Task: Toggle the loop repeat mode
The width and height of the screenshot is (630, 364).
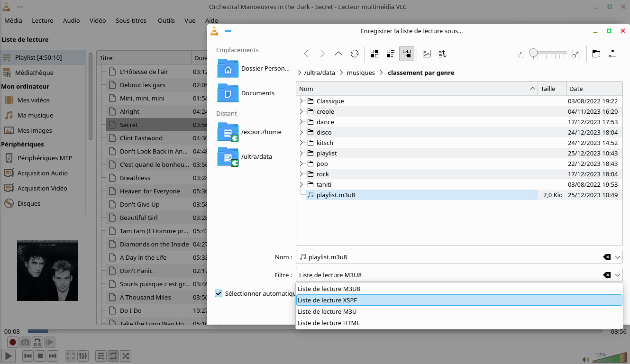Action: (113, 355)
